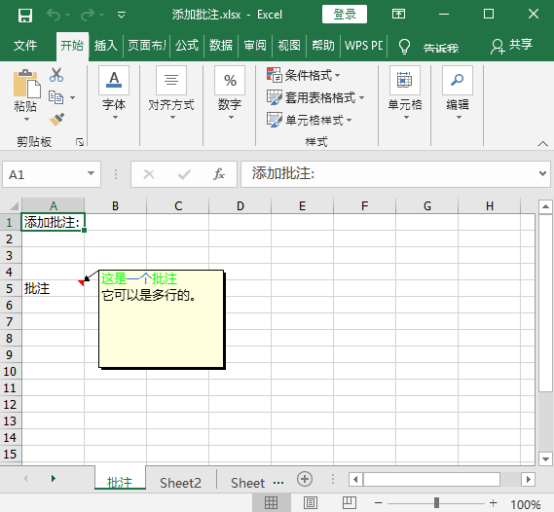This screenshot has height=512, width=554.
Task: Switch to the 公式 ribbon tab
Action: pos(187,45)
